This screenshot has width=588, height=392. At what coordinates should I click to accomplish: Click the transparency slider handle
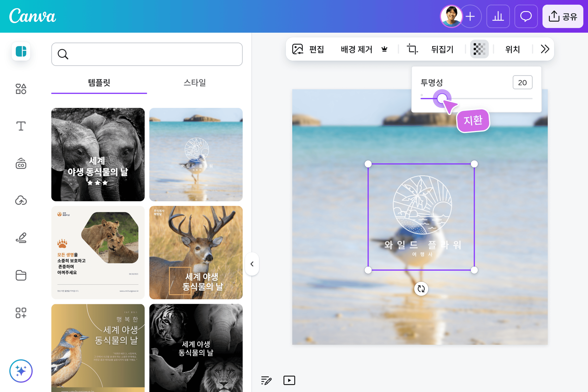click(x=442, y=98)
